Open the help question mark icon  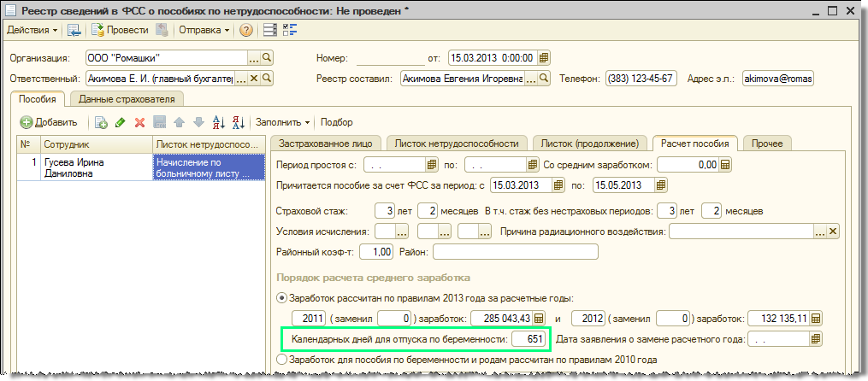245,31
